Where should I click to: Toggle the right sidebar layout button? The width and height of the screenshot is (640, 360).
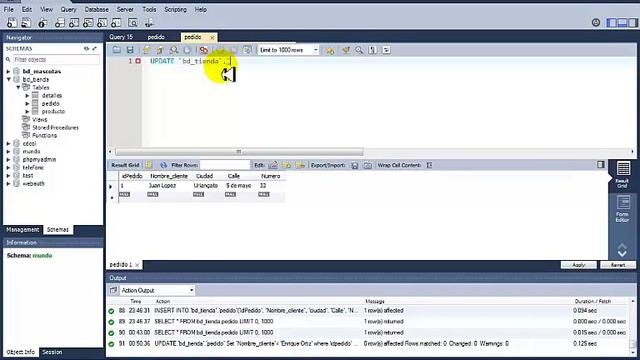632,23
